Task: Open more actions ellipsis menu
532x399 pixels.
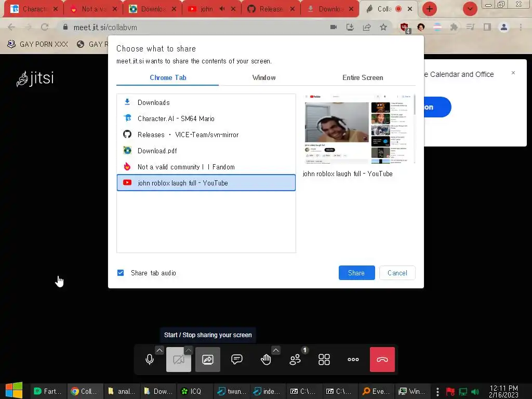Action: 353,360
